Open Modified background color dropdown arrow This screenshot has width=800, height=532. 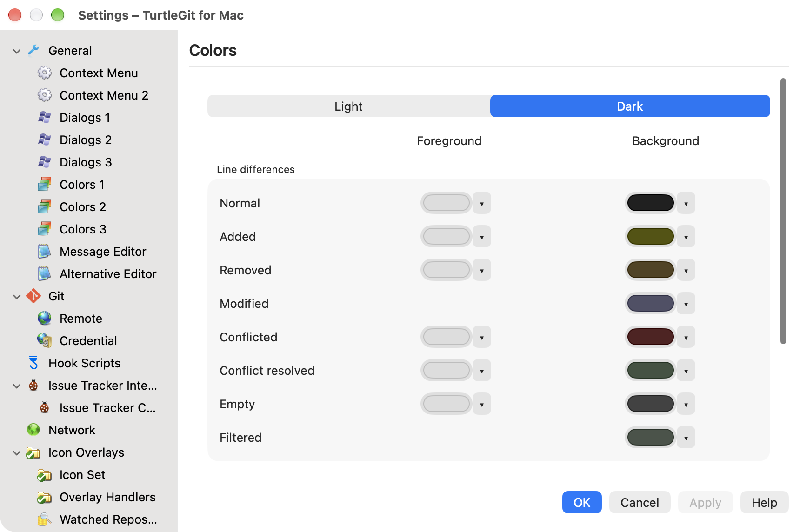[x=686, y=304]
